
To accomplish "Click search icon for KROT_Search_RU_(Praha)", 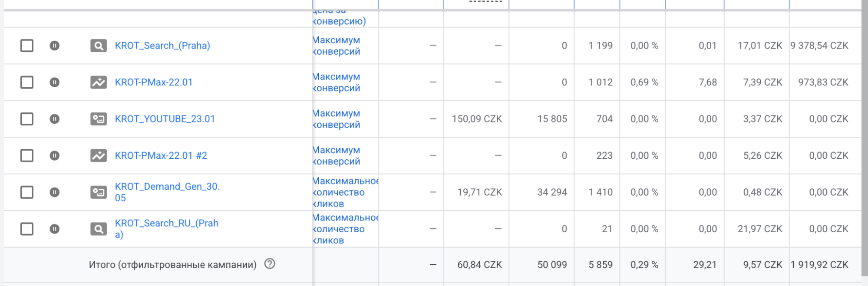I will click(99, 229).
